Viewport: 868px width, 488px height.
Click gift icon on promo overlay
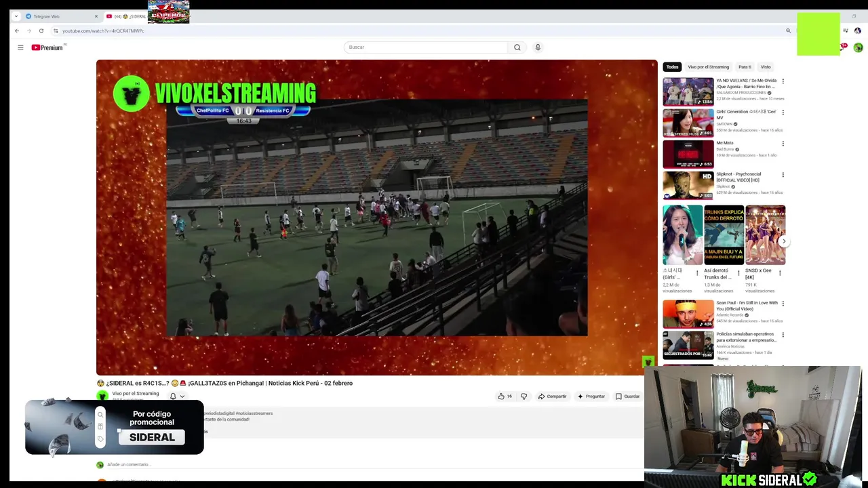tap(100, 426)
